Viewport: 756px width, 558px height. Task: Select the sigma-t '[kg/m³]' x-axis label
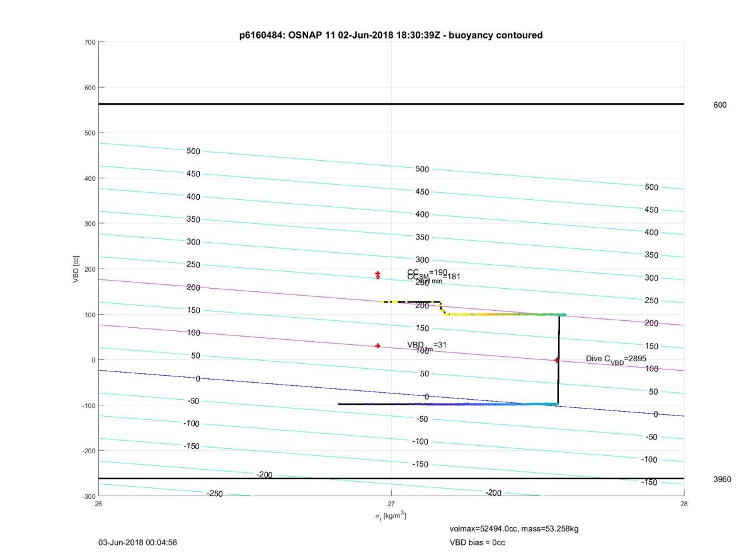(391, 516)
